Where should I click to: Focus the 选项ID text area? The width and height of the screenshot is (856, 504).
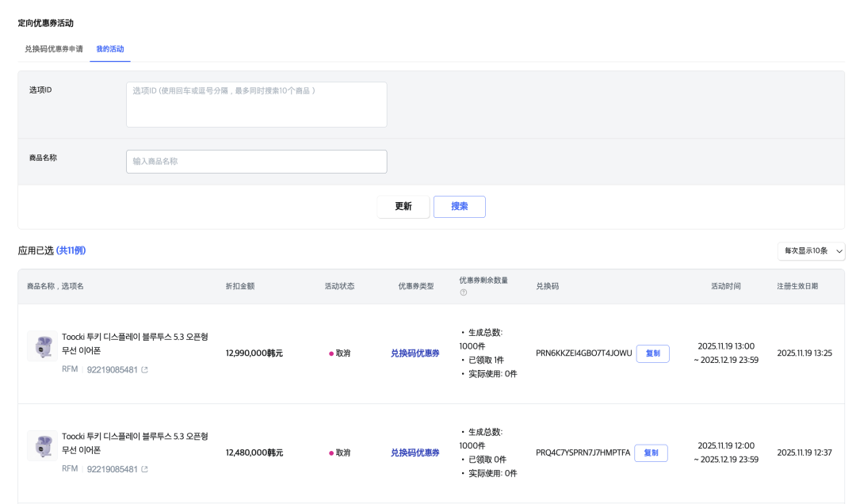click(x=256, y=104)
